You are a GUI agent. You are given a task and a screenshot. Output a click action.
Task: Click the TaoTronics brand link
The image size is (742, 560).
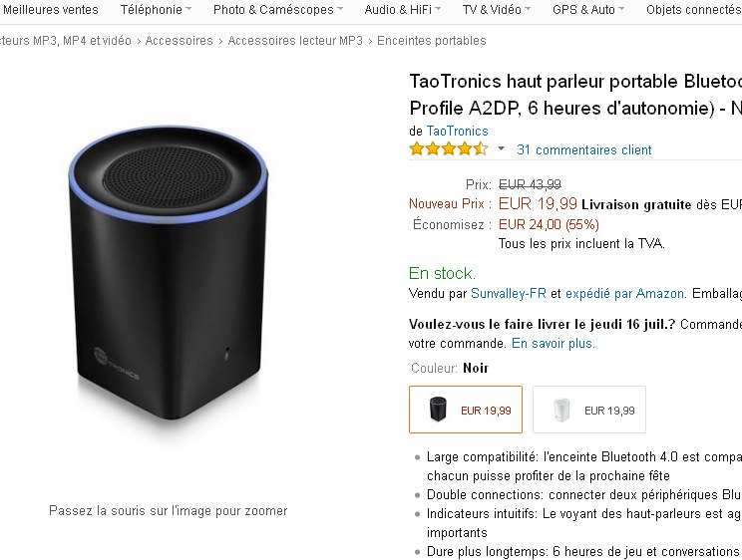(x=457, y=131)
